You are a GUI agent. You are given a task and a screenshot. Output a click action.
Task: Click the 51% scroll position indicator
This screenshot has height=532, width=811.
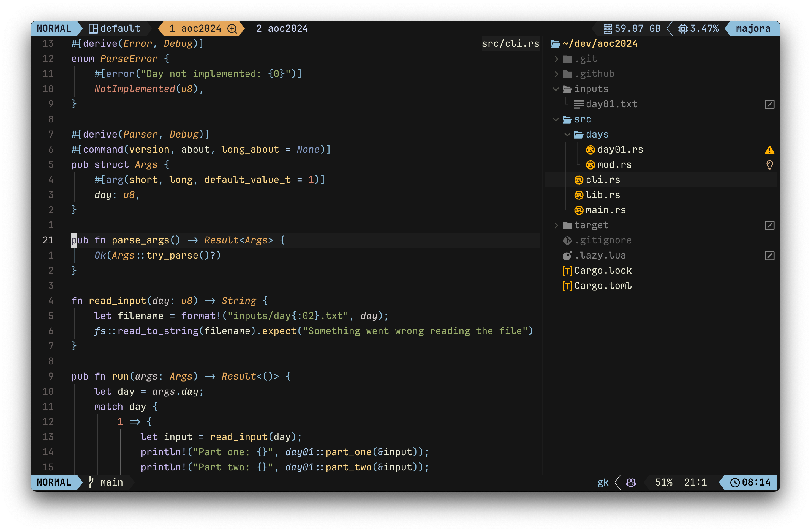pyautogui.click(x=663, y=482)
